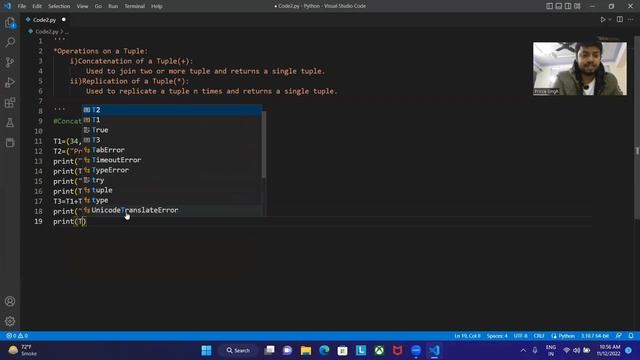Open the Go menu
640x360 pixels.
98,6
